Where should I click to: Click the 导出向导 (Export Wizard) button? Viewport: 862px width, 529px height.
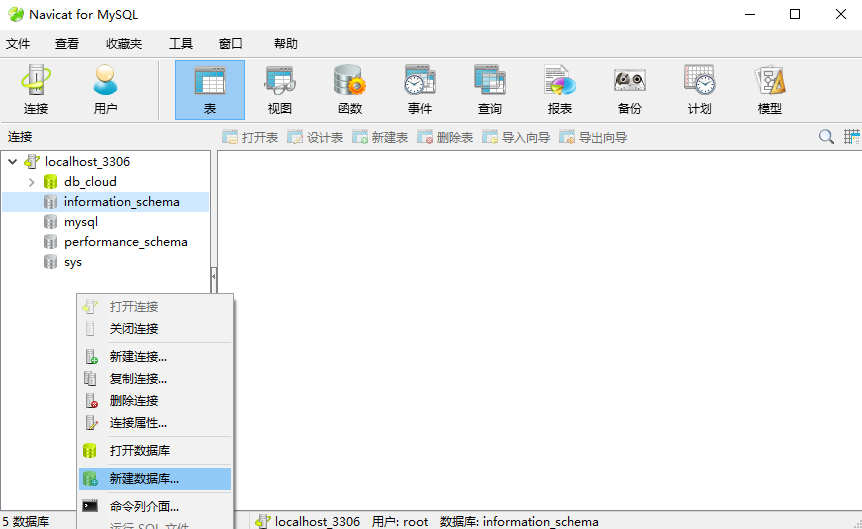tap(593, 137)
